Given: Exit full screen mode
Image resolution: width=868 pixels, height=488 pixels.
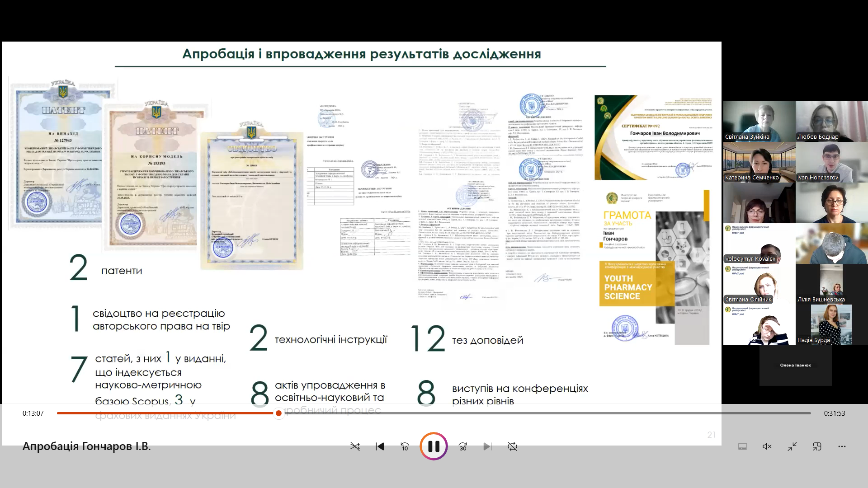Looking at the screenshot, I should click(792, 446).
